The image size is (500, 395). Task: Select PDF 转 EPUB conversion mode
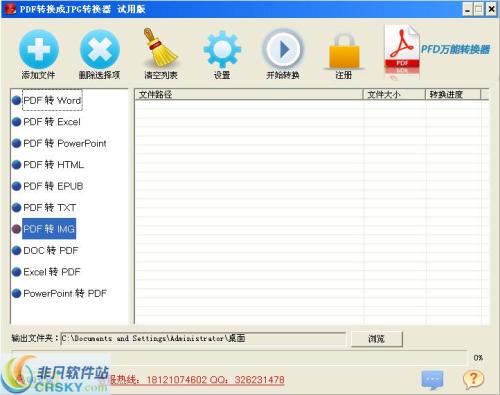point(53,186)
